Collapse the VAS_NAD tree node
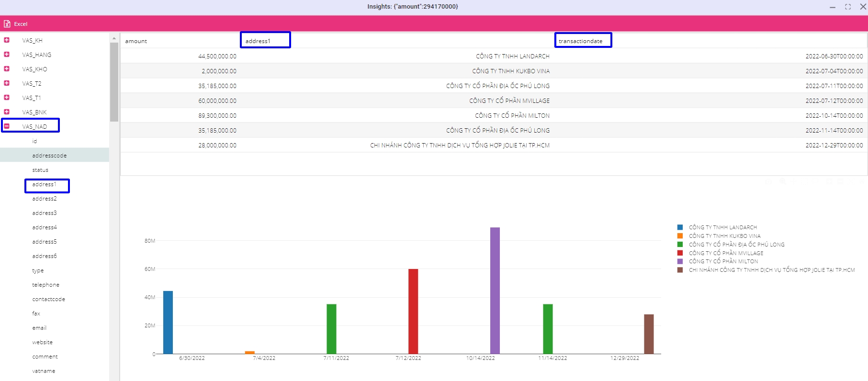The height and width of the screenshot is (381, 868). point(7,126)
